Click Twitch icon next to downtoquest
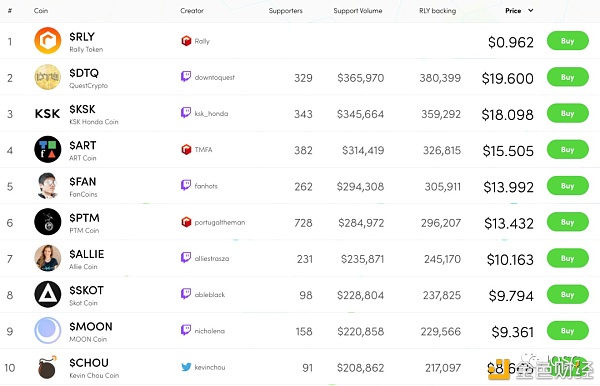Viewport: 600px width, 386px height. 186,77
